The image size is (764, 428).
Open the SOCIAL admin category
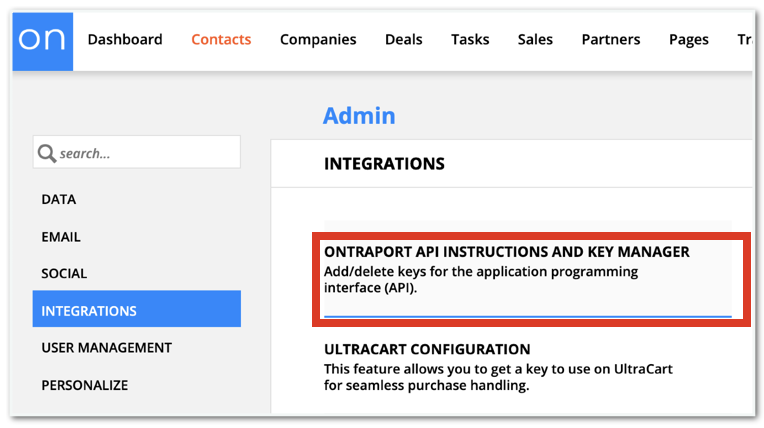pyautogui.click(x=64, y=273)
